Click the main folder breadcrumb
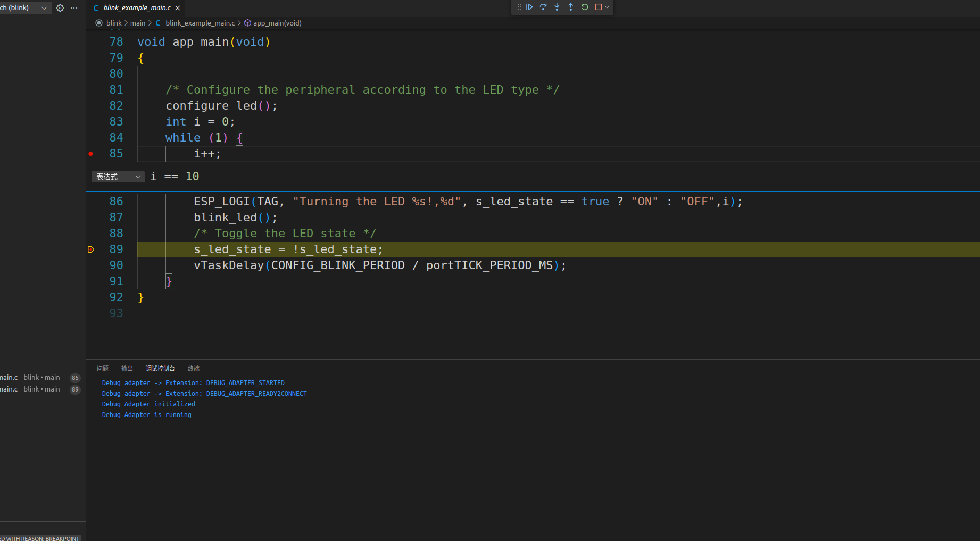The image size is (980, 541). pyautogui.click(x=138, y=23)
